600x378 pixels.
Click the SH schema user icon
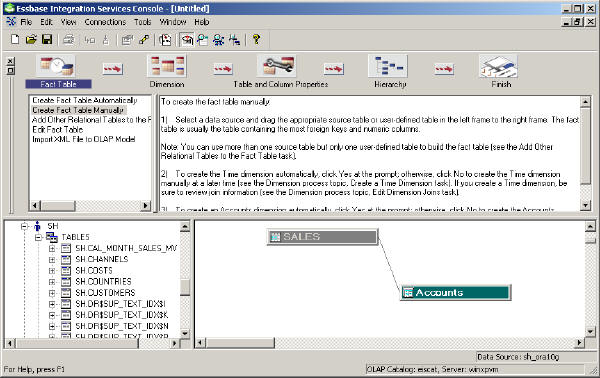coord(37,226)
